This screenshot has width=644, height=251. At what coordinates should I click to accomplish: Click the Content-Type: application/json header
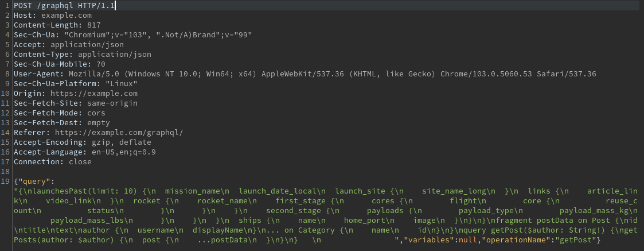pos(83,55)
